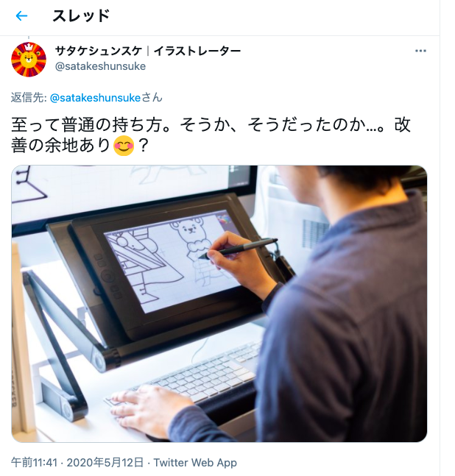Click the blushing smile emoji in tweet
This screenshot has height=476, width=455.
(x=123, y=146)
